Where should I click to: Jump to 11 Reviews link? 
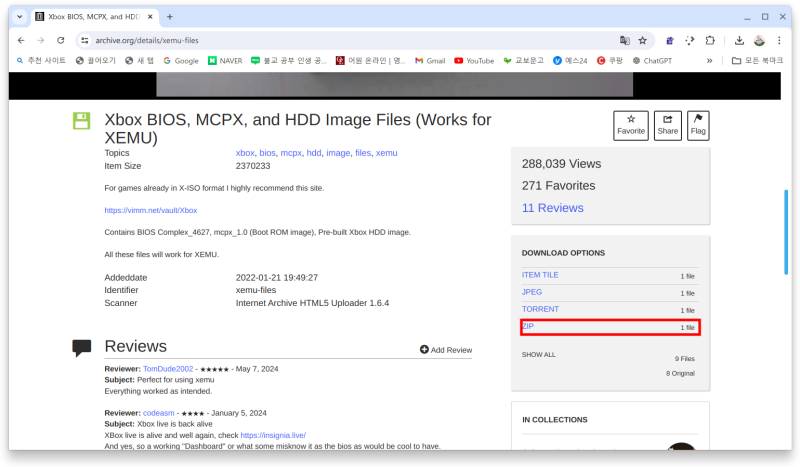(553, 208)
